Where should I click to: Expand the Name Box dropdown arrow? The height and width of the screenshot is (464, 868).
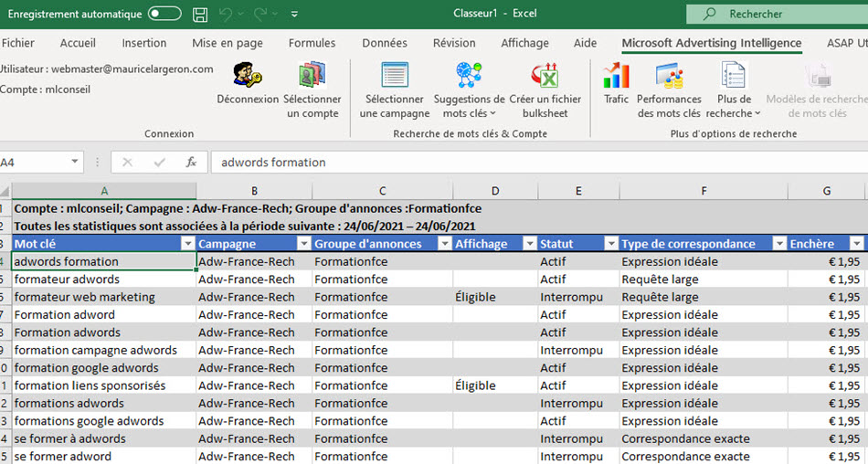point(75,163)
